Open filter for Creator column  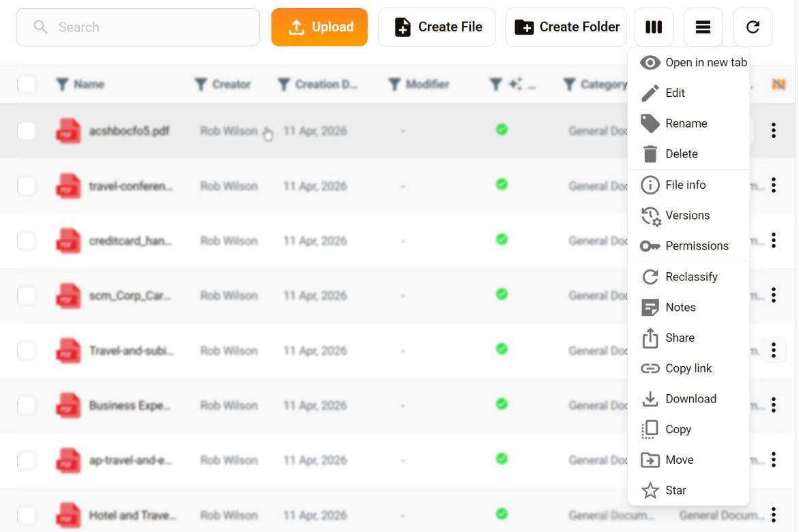201,84
